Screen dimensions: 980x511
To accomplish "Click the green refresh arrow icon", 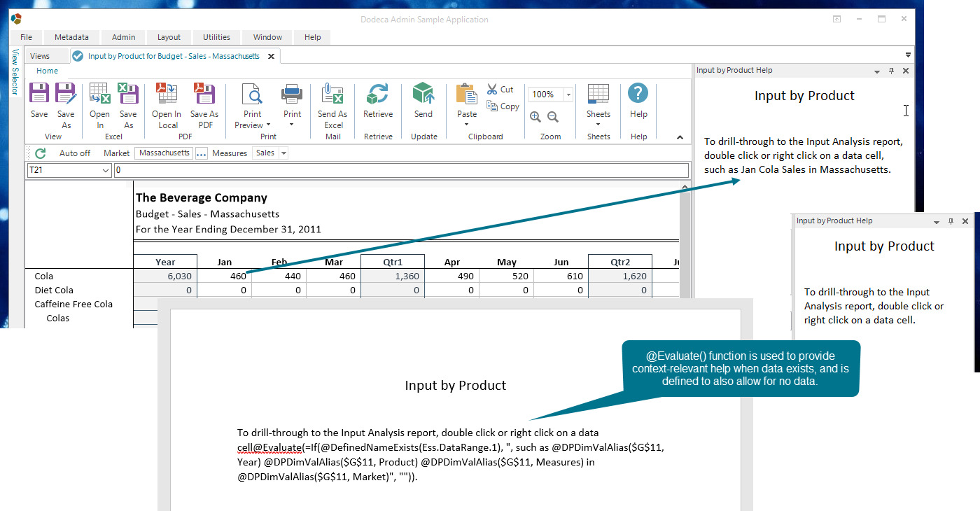I will [x=41, y=153].
